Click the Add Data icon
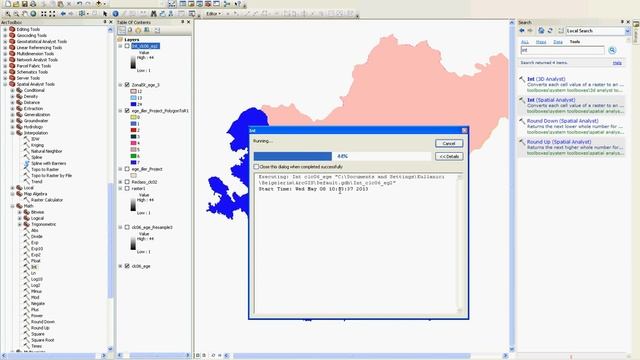 (x=98, y=4)
